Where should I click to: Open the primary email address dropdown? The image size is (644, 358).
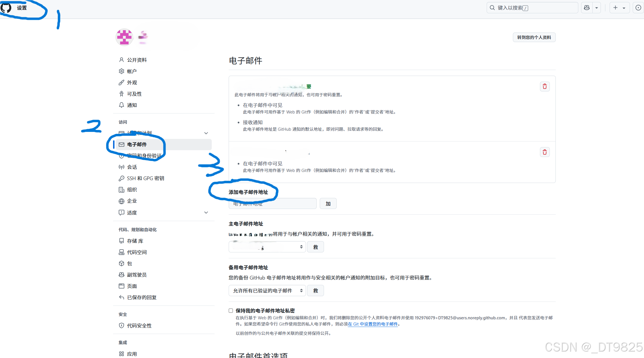click(267, 247)
